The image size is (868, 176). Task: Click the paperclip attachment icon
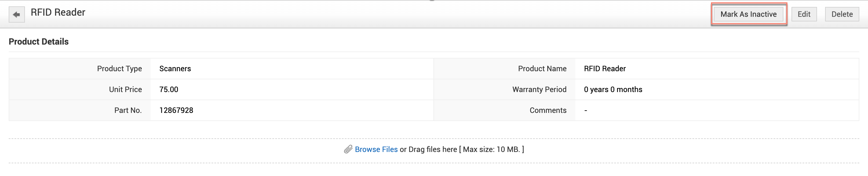pyautogui.click(x=348, y=149)
